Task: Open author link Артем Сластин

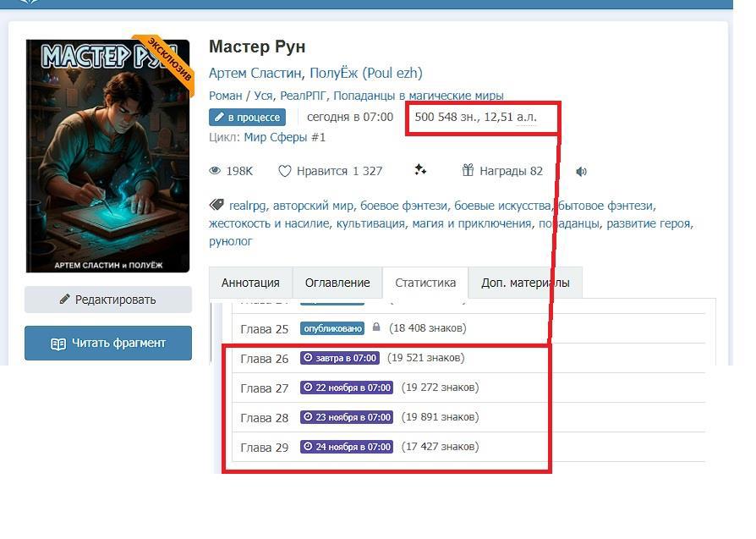Action: [255, 74]
